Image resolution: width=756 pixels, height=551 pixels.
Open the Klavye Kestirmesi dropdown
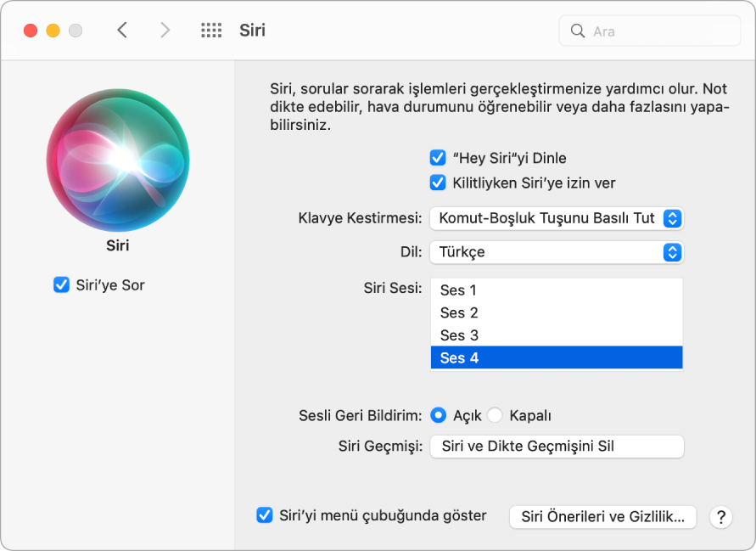tap(557, 218)
